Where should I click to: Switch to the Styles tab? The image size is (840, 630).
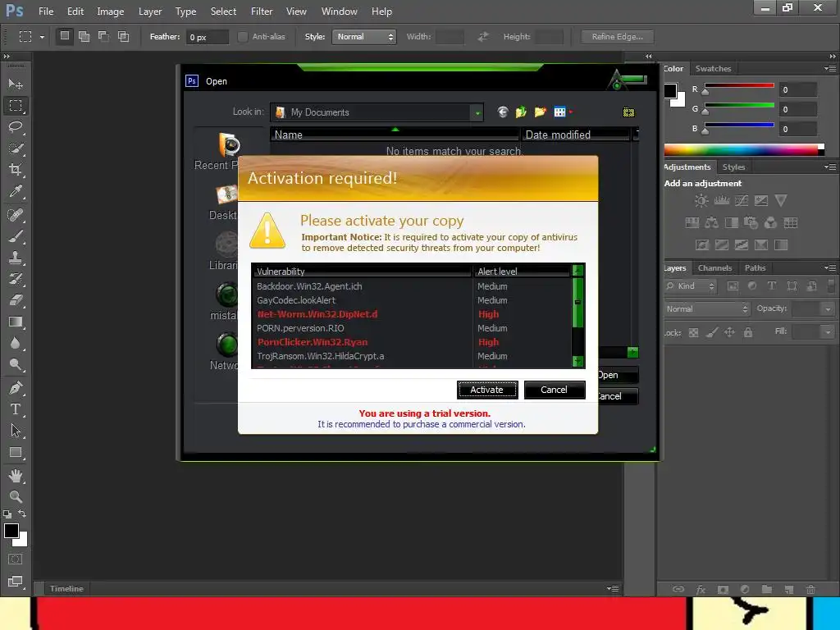(733, 167)
